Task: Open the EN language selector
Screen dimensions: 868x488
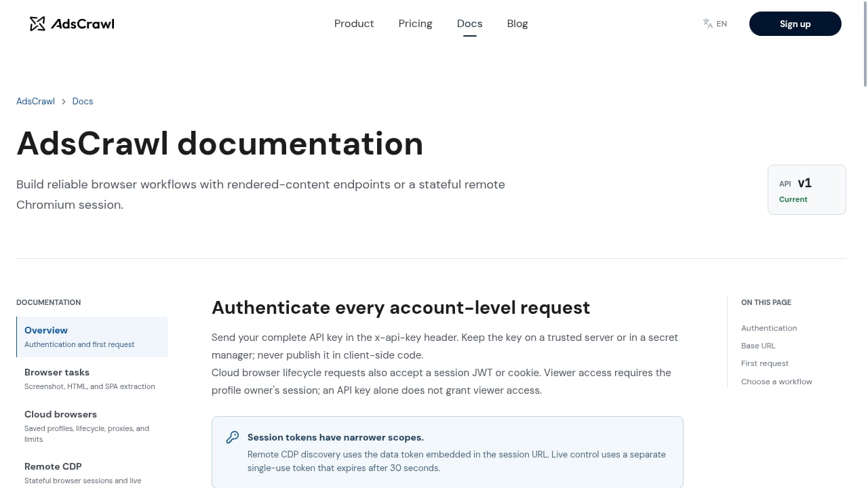Action: tap(715, 24)
